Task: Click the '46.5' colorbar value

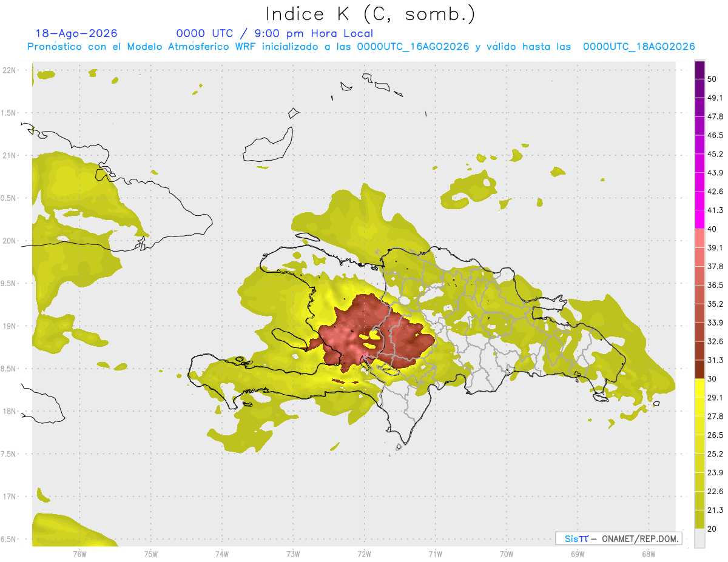Action: point(715,136)
